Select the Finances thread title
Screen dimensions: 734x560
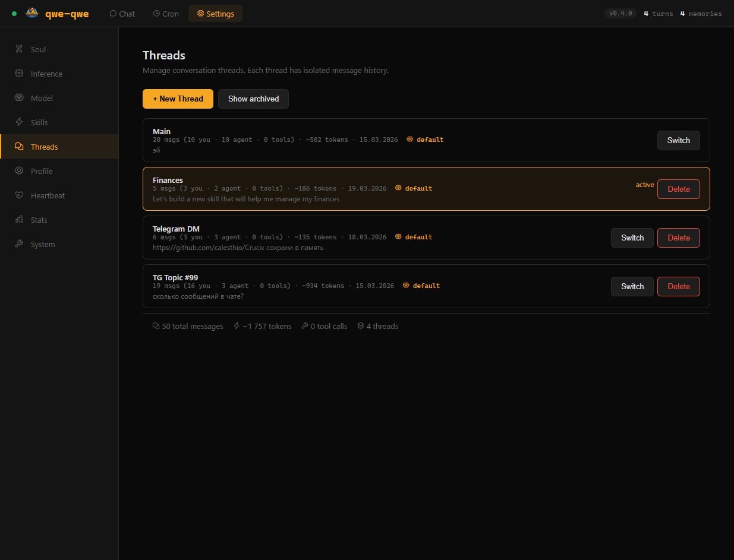[x=168, y=180]
